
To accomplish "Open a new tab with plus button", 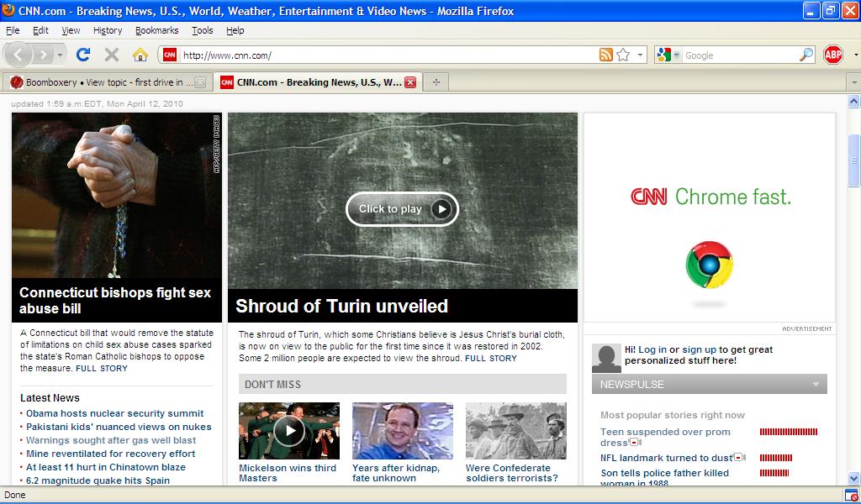I will point(436,82).
